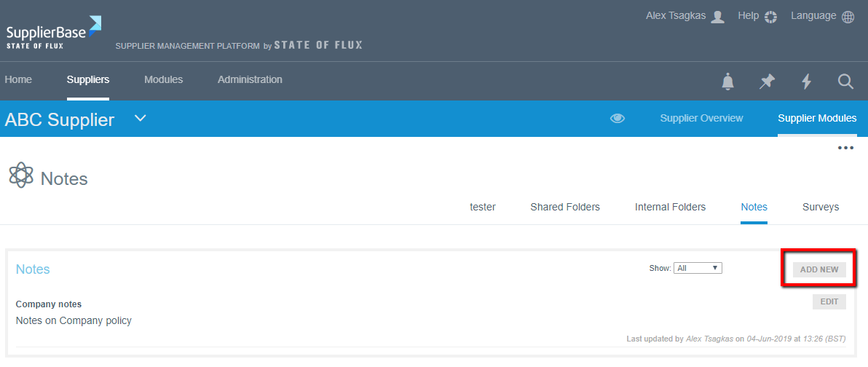Click the Language globe icon
The width and height of the screenshot is (868, 367).
tap(848, 17)
